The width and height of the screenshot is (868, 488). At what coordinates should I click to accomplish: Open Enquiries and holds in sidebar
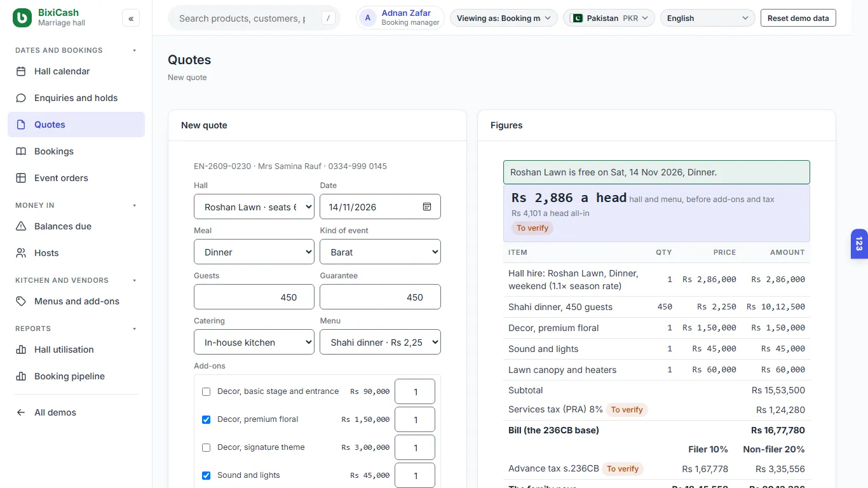coord(76,98)
